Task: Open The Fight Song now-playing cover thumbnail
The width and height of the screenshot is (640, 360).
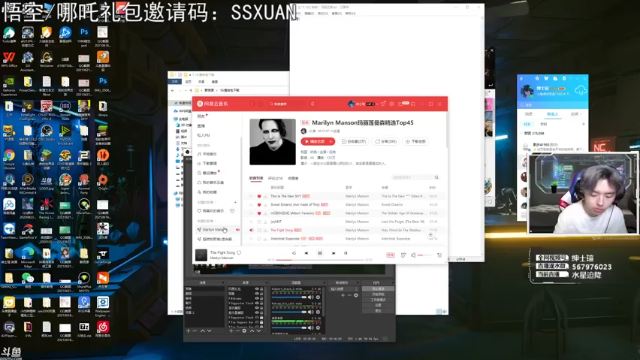Action: 201,255
